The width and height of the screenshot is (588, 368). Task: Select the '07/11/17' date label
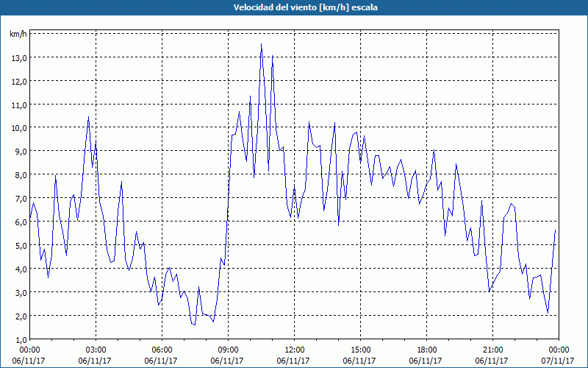pyautogui.click(x=558, y=361)
